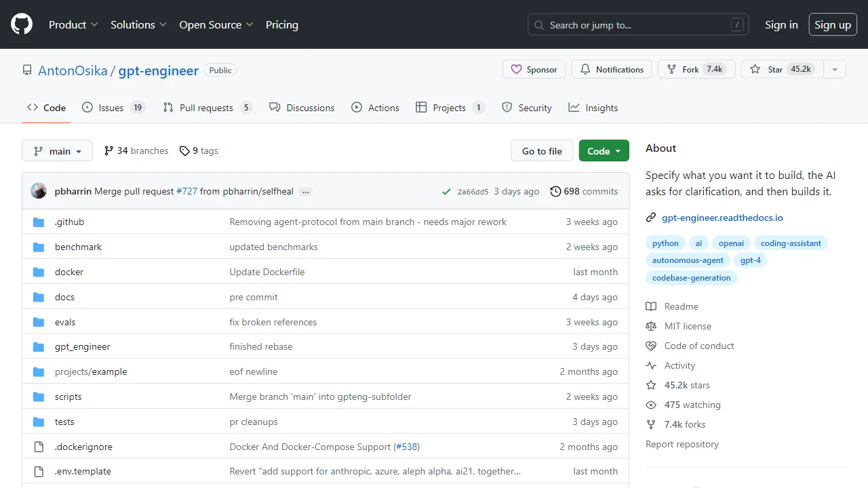Select the .env.template file icon
The height and width of the screenshot is (488, 868).
pos(39,471)
